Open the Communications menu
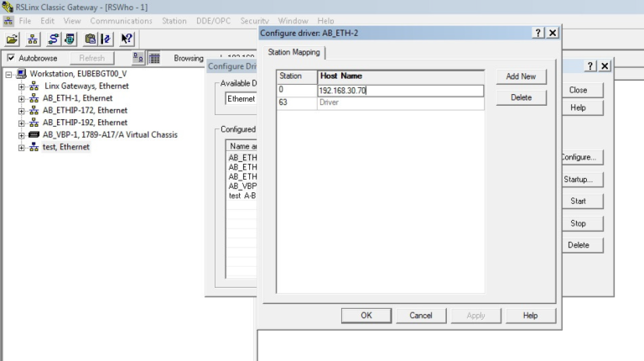 click(x=121, y=21)
